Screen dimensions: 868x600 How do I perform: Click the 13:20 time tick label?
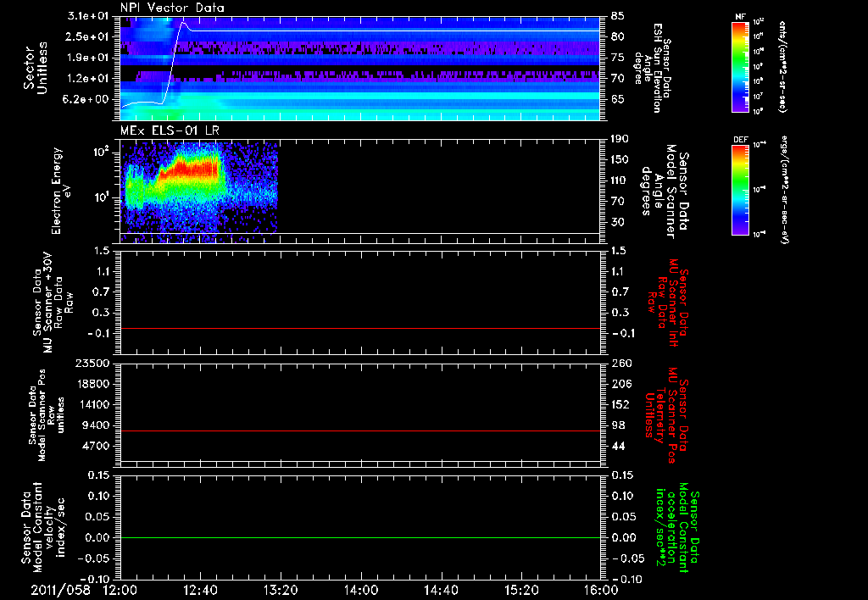click(x=281, y=590)
